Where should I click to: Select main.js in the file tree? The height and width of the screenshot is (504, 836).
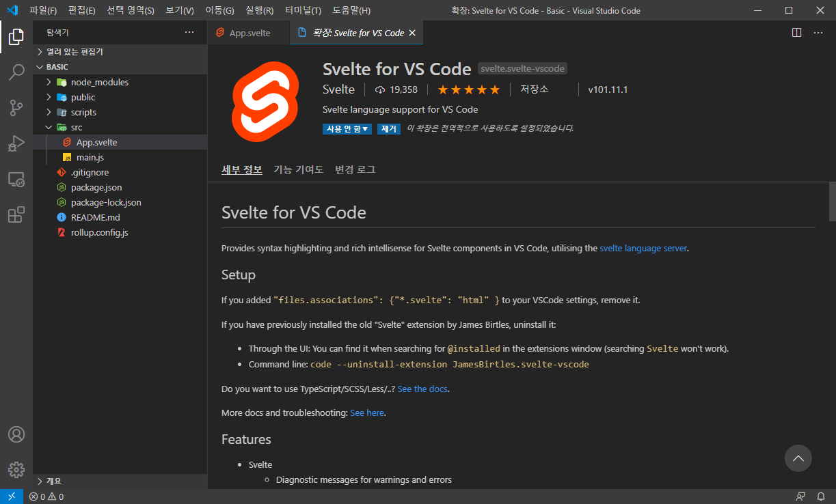click(x=120, y=157)
